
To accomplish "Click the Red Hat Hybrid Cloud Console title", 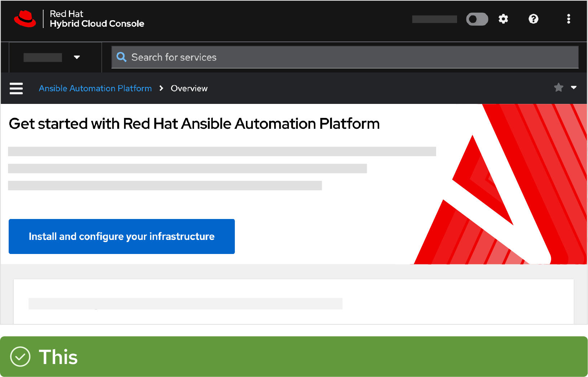I will [x=97, y=19].
